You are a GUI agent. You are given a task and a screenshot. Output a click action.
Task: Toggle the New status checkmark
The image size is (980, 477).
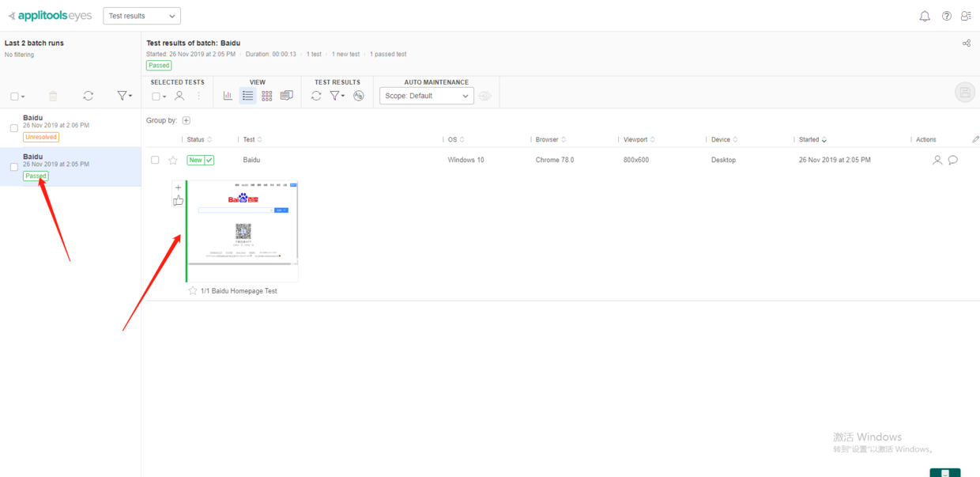tap(209, 160)
